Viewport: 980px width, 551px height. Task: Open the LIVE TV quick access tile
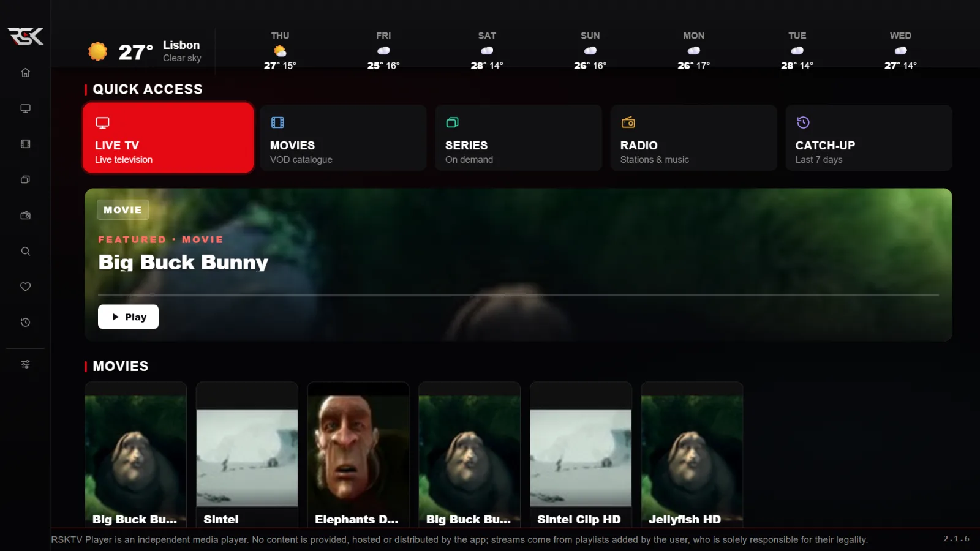coord(168,138)
